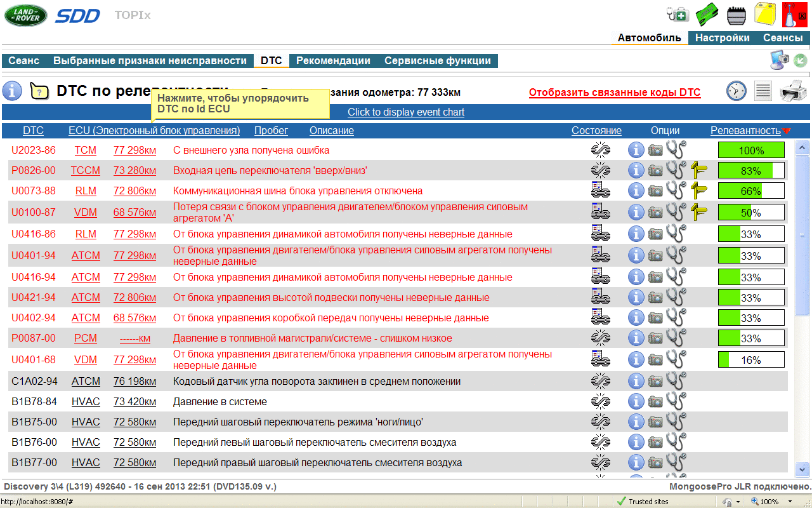812x508 pixels.
Task: Click Отобразить связанные коды DTC link
Action: click(x=615, y=93)
